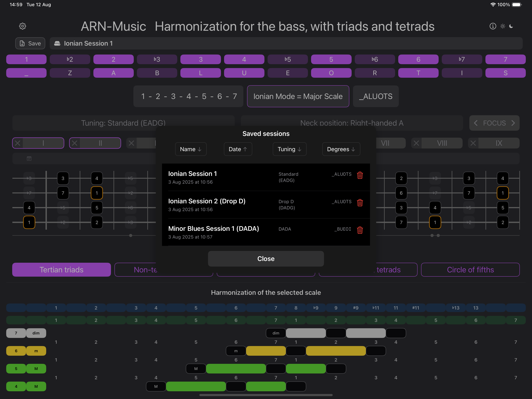
Task: Click the right fretboard position slider dots
Action: 435,235
